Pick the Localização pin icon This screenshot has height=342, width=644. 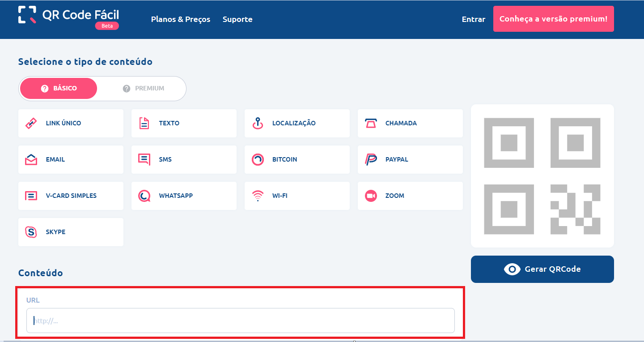[257, 124]
